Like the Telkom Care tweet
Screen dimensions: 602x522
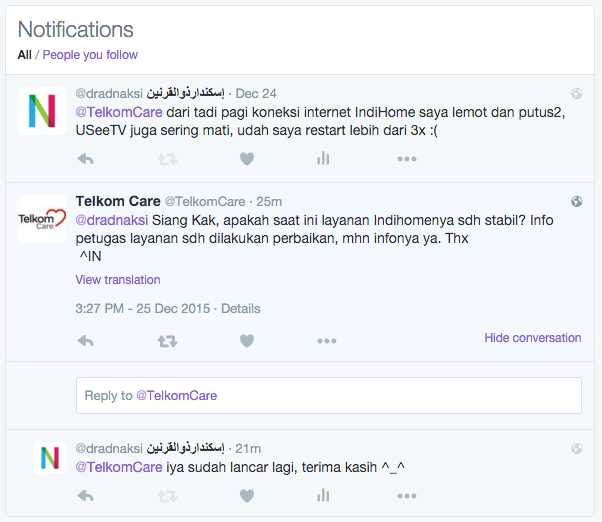point(247,340)
